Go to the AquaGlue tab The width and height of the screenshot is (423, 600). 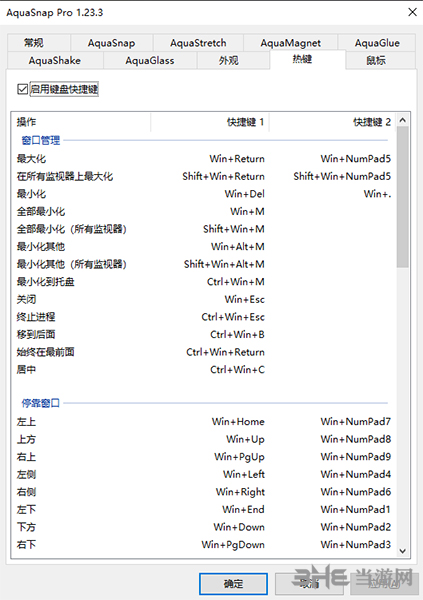tap(377, 43)
